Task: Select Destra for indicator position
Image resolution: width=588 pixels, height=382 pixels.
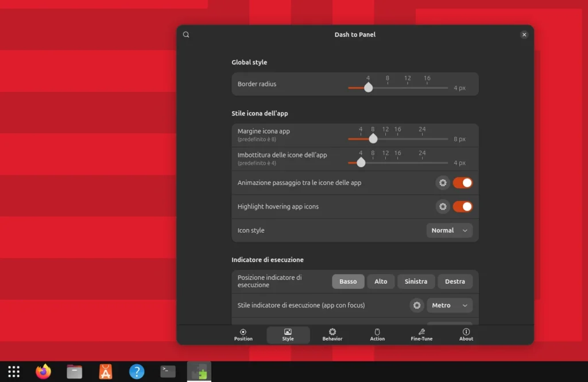Action: tap(455, 281)
